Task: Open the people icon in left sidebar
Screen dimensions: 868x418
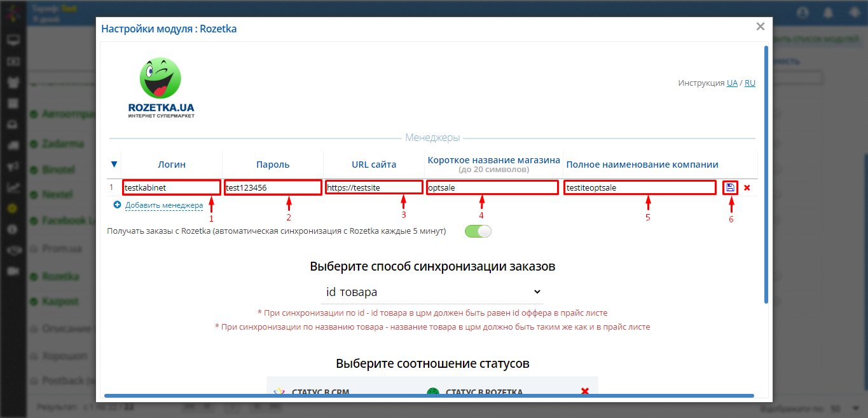Action: pos(13,82)
